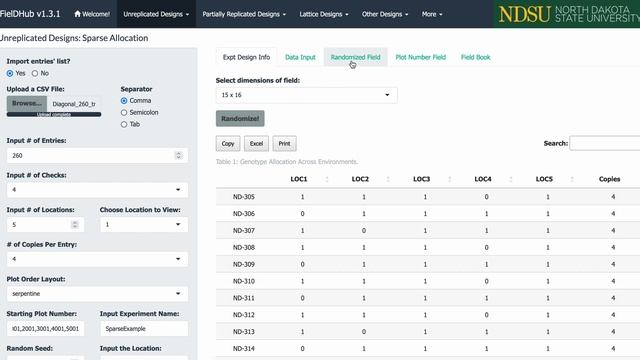Click LOC4 value in ND-305 row
Viewport: 640px width, 360px height.
(x=487, y=197)
